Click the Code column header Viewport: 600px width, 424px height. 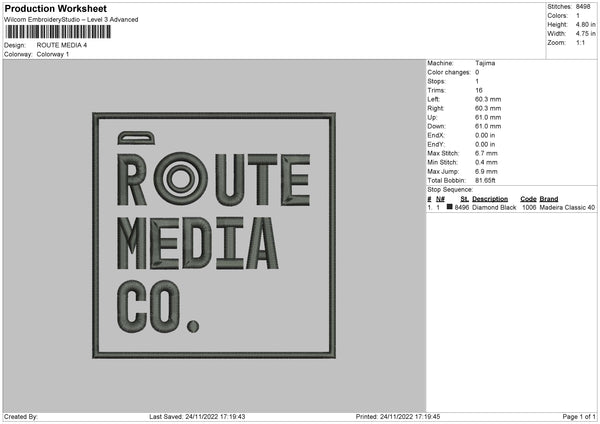pyautogui.click(x=528, y=199)
